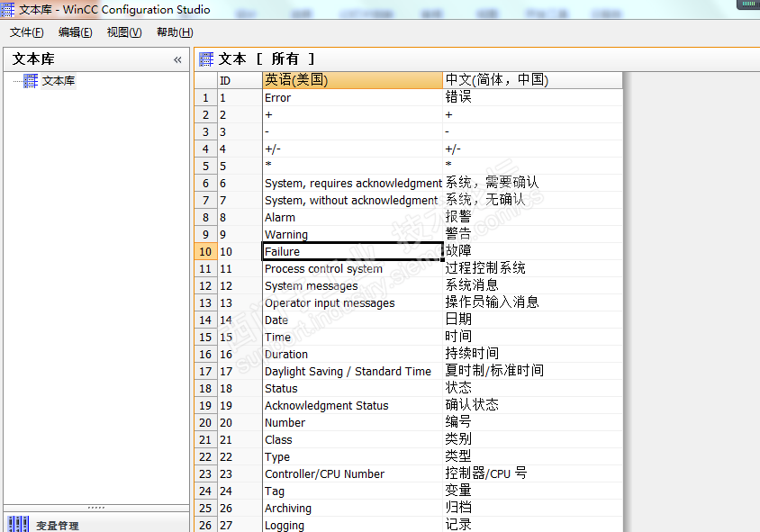Select the 'Process control system' cell
This screenshot has width=760, height=532.
352,269
